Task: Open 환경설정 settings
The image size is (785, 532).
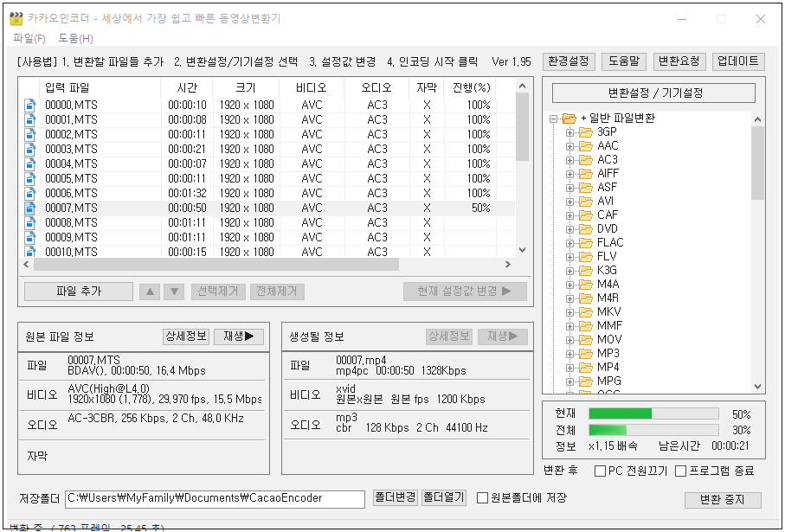Action: 569,61
